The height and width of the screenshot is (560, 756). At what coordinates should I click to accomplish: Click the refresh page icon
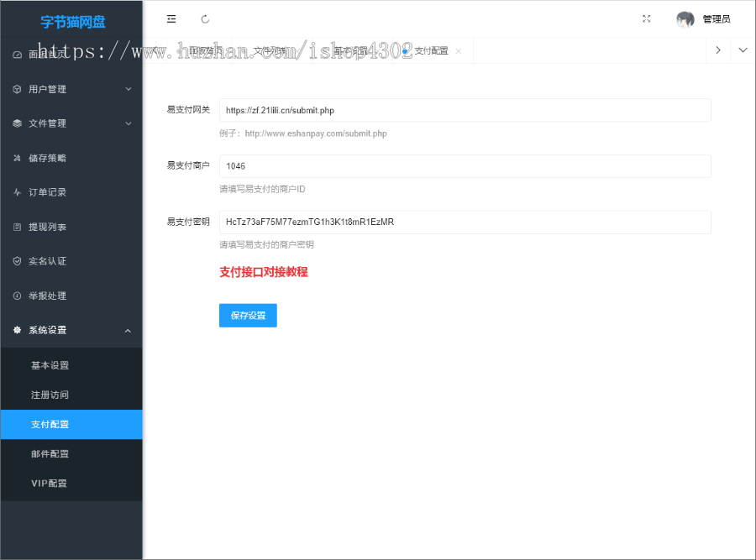(205, 19)
